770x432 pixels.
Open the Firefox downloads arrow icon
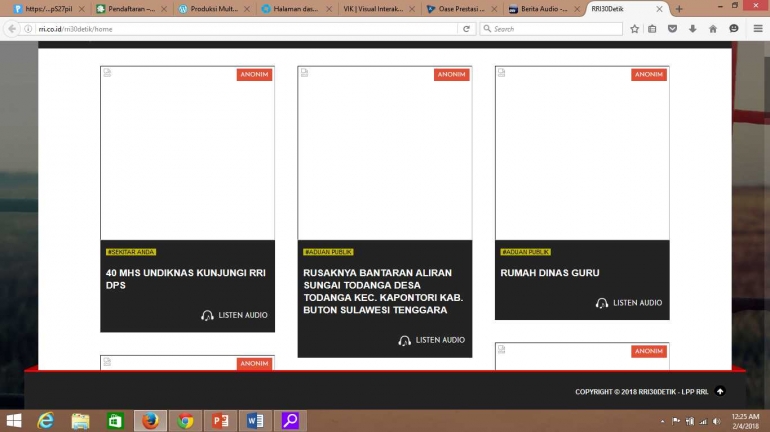click(692, 29)
